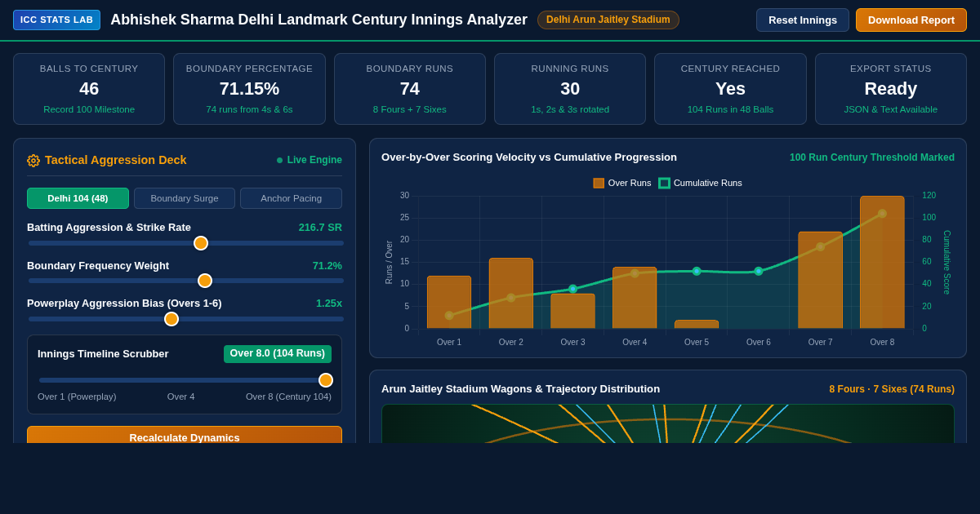This screenshot has width=980, height=514.
Task: Click the Live Engine status dot
Action: click(279, 161)
